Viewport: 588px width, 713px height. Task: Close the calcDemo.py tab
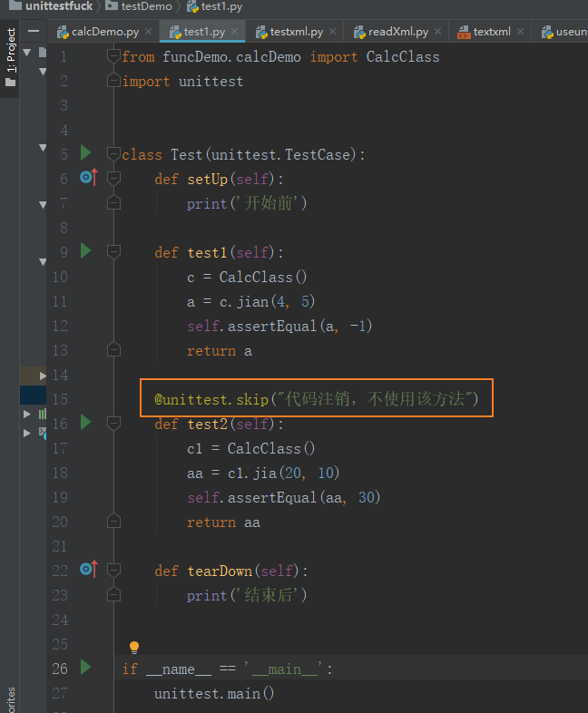pyautogui.click(x=149, y=32)
